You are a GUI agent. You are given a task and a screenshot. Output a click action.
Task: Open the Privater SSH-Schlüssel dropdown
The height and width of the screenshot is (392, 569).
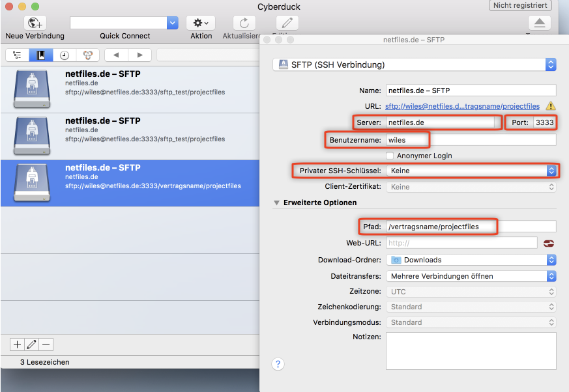[x=471, y=171]
